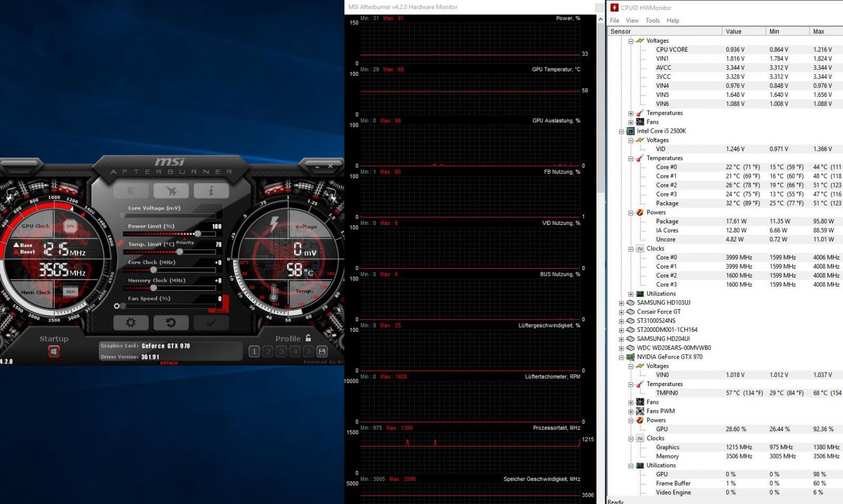Expand the WDC WD20EARS-00MVWB0 drive node
This screenshot has height=504, width=843.
621,348
